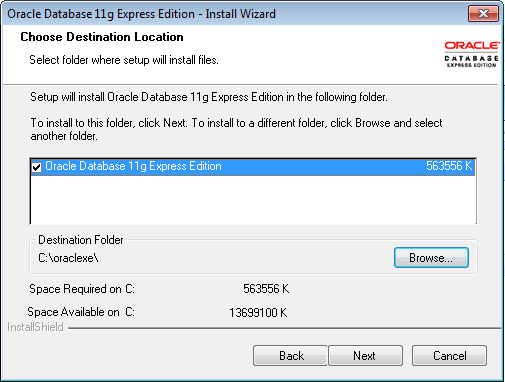Click the Space Available on C: label
Viewport: 505px width, 382px height.
(81, 312)
